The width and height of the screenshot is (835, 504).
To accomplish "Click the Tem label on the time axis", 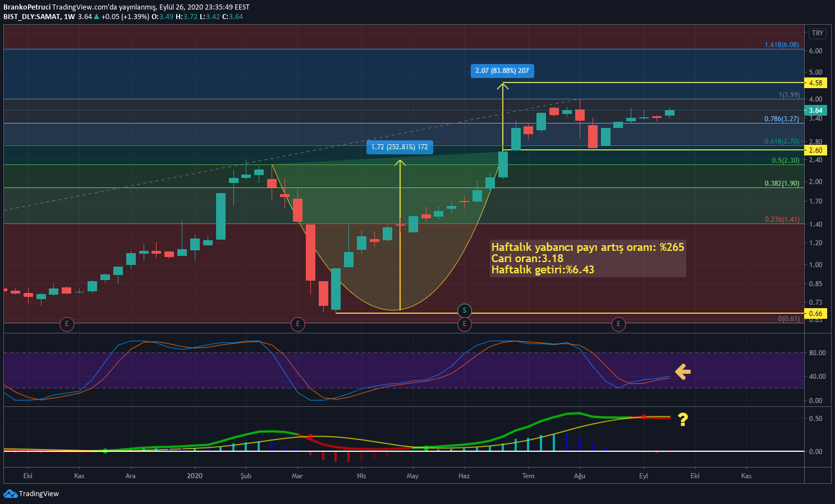I will pyautogui.click(x=528, y=476).
